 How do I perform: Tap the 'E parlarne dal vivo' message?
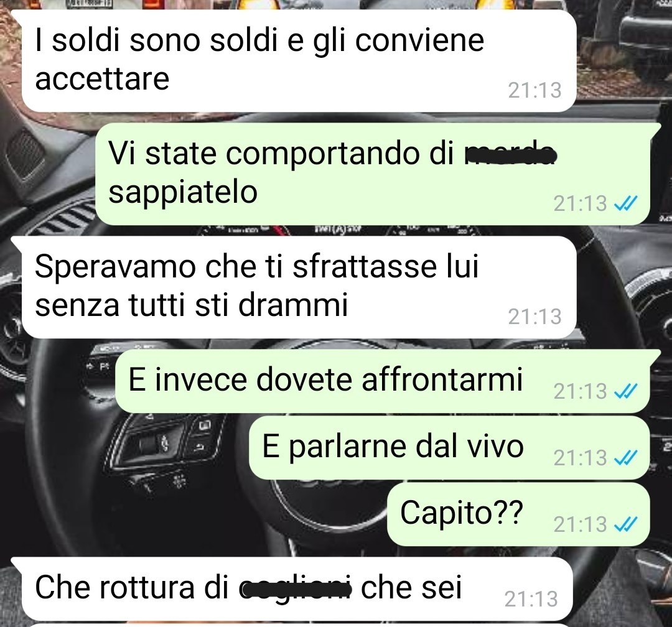(450, 447)
